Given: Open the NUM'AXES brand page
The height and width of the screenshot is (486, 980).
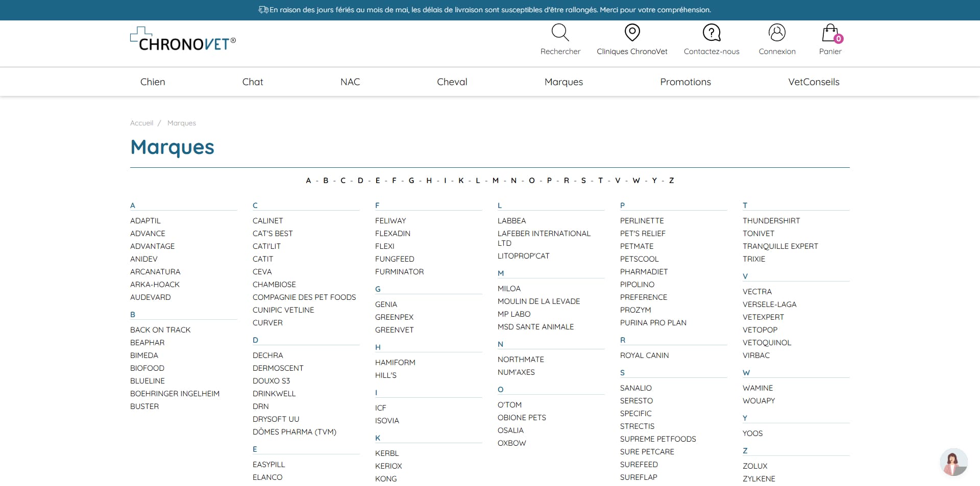Looking at the screenshot, I should click(x=516, y=372).
